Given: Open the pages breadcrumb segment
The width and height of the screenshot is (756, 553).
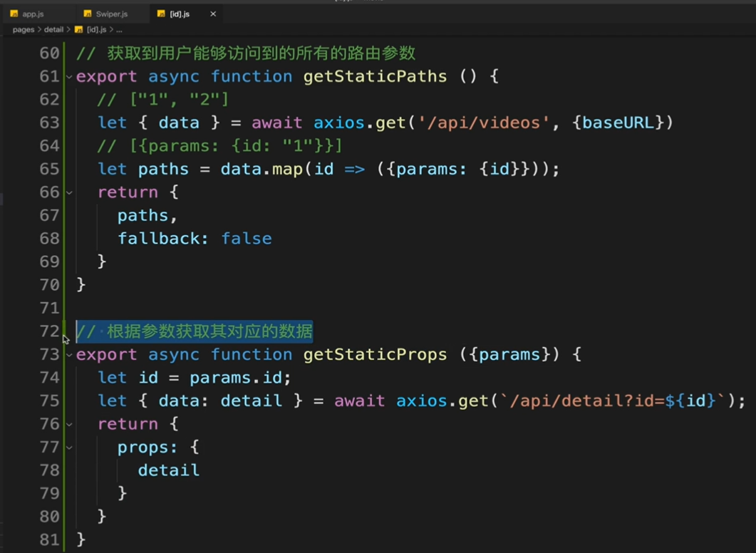Looking at the screenshot, I should (23, 29).
